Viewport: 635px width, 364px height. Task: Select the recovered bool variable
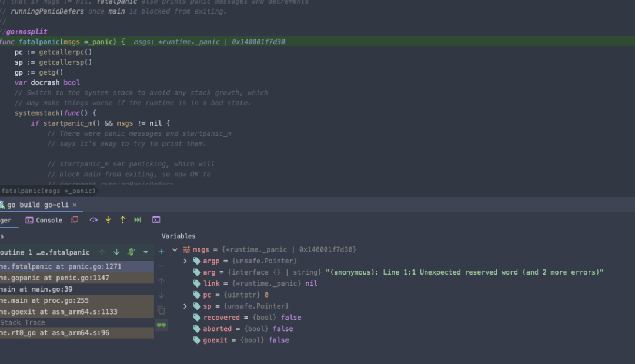coord(247,318)
